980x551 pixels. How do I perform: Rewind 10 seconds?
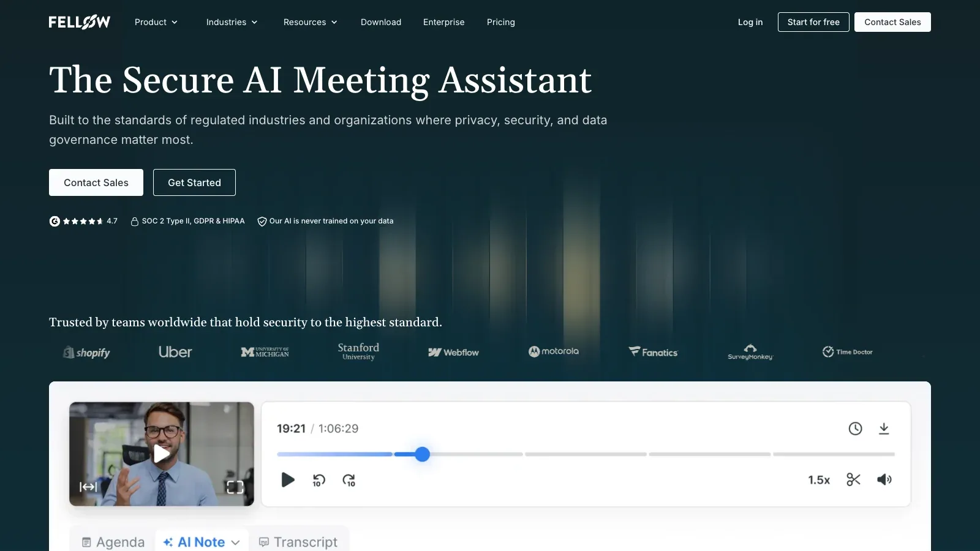tap(318, 480)
